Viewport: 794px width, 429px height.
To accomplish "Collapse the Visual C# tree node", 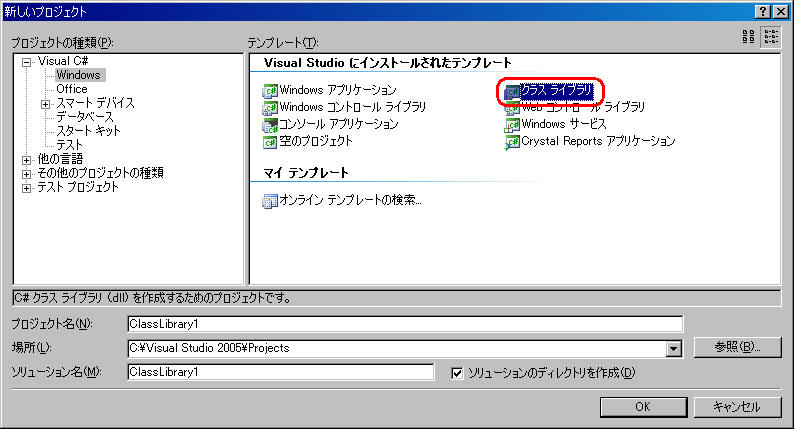I will pyautogui.click(x=27, y=62).
